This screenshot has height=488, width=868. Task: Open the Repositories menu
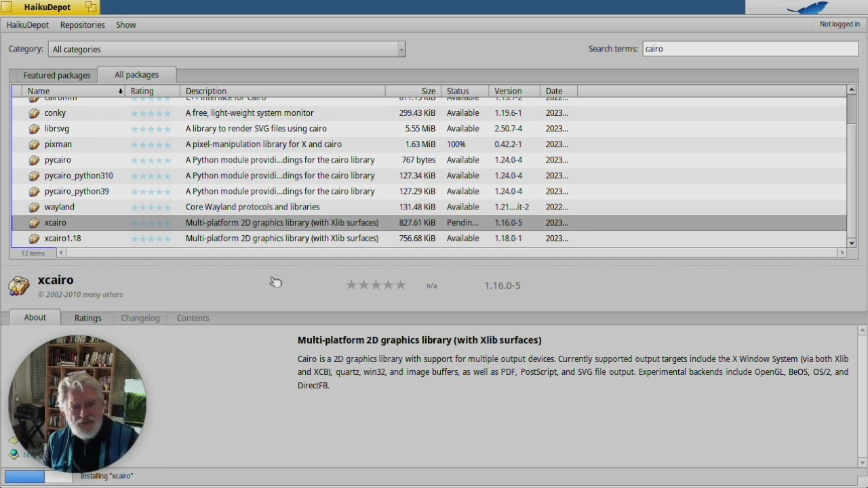(x=83, y=24)
